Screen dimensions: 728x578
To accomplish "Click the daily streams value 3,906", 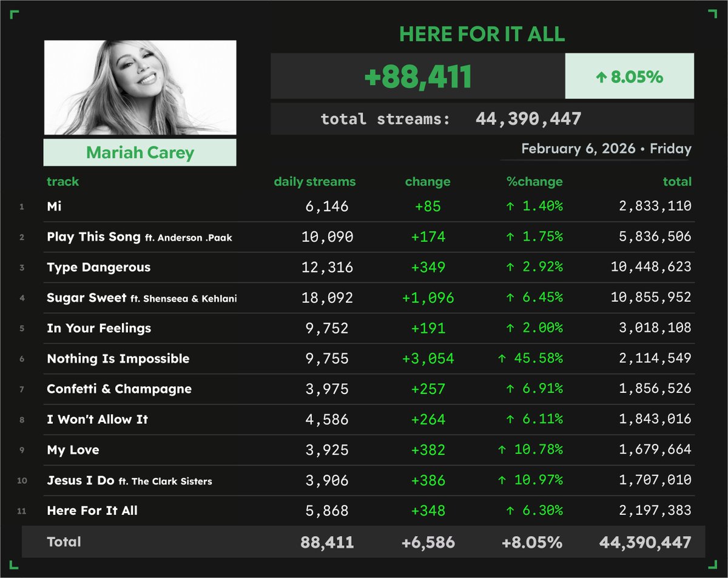I will pyautogui.click(x=328, y=480).
